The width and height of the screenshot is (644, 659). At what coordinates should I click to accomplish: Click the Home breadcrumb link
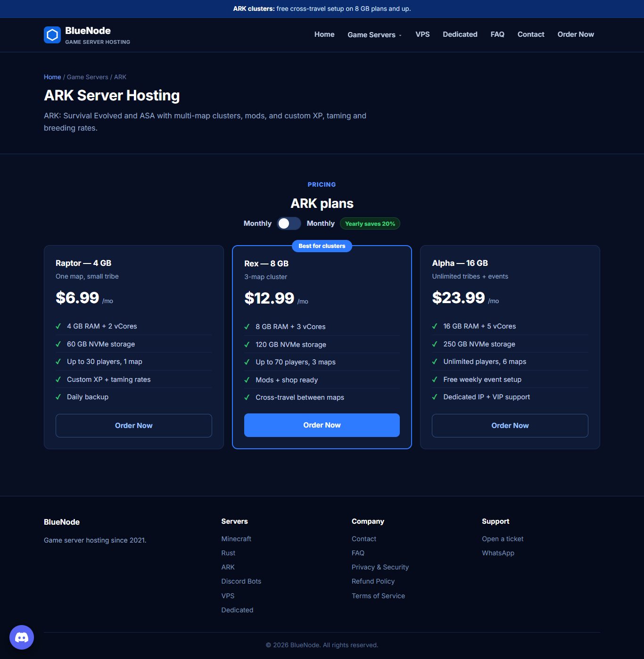(x=52, y=77)
